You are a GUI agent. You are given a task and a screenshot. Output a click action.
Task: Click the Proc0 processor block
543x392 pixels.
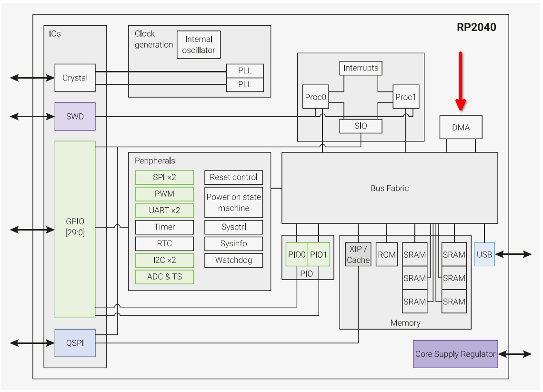pyautogui.click(x=315, y=97)
